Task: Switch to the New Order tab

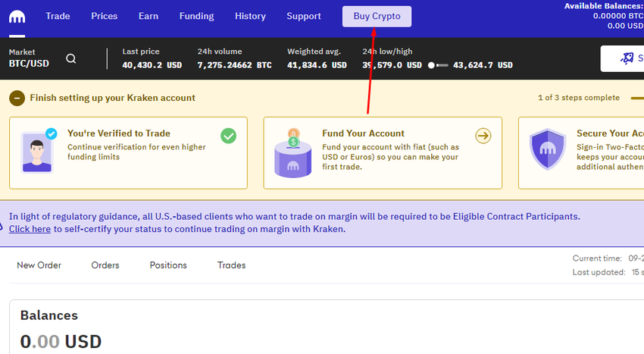Action: coord(39,265)
